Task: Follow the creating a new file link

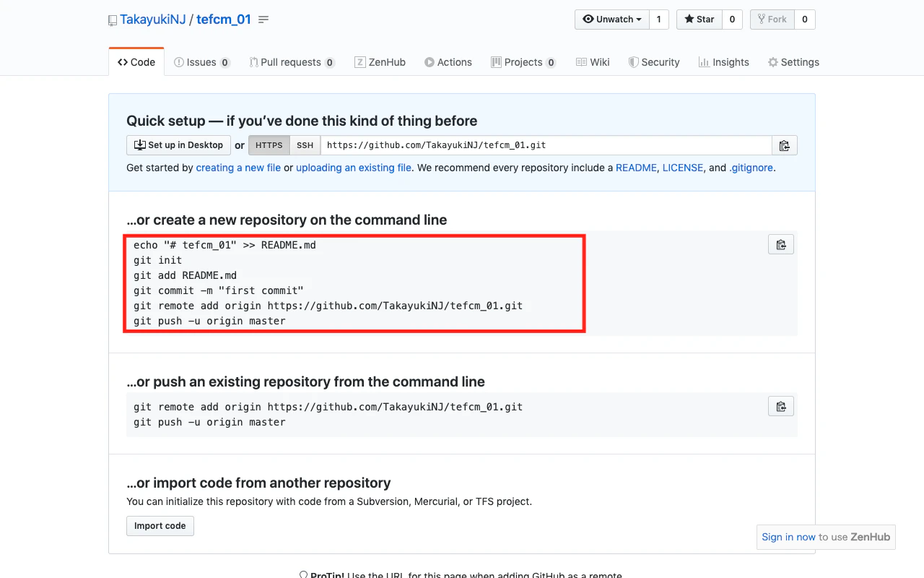Action: tap(238, 168)
